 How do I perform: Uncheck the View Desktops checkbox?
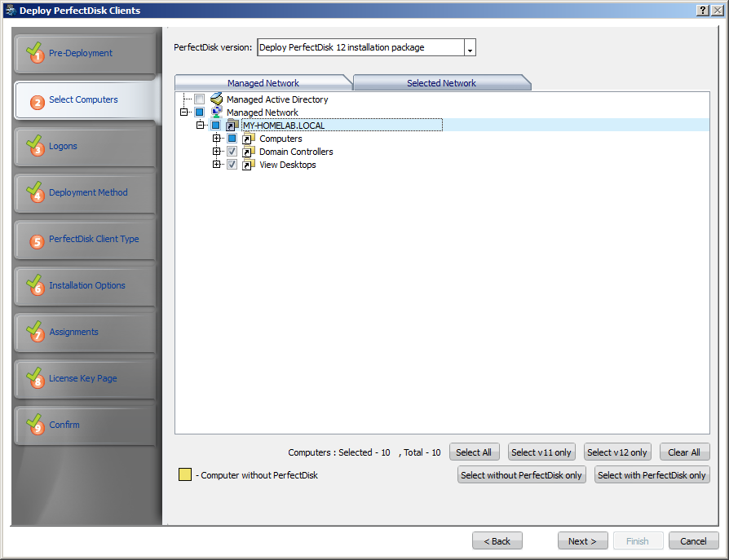232,165
